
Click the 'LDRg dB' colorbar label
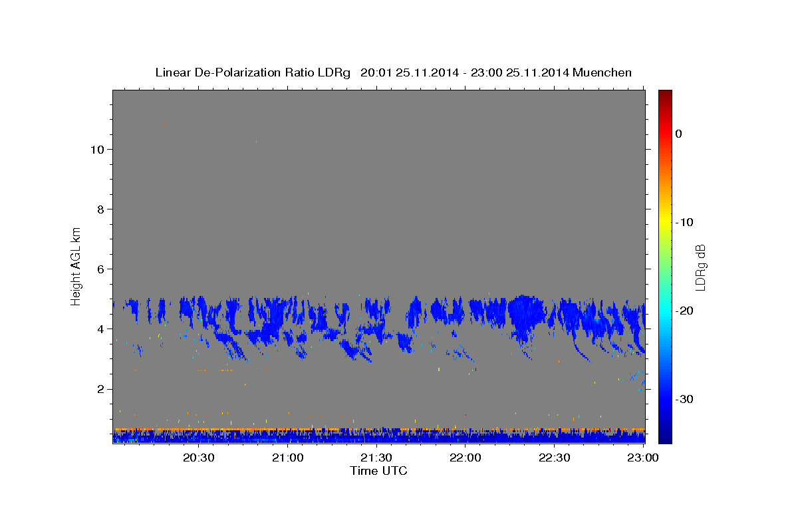700,267
